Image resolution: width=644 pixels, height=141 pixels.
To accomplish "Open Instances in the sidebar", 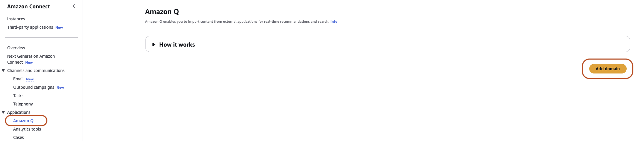I will click(x=16, y=19).
